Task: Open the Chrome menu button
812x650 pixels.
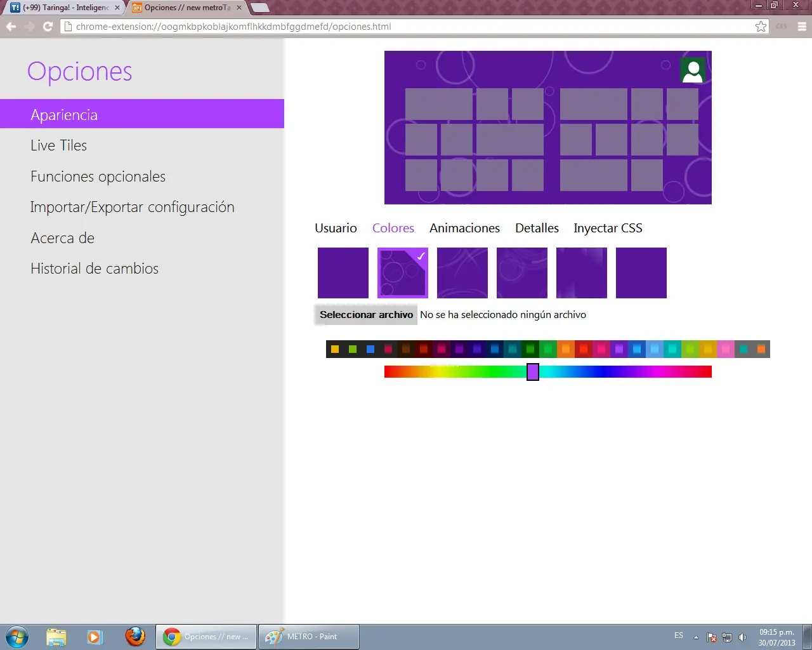Action: tap(802, 27)
